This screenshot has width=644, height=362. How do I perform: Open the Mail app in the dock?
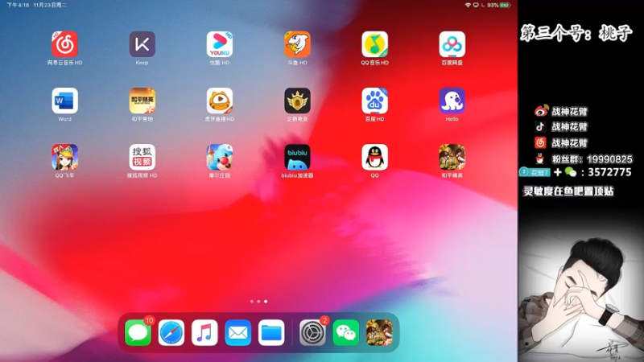pyautogui.click(x=237, y=332)
